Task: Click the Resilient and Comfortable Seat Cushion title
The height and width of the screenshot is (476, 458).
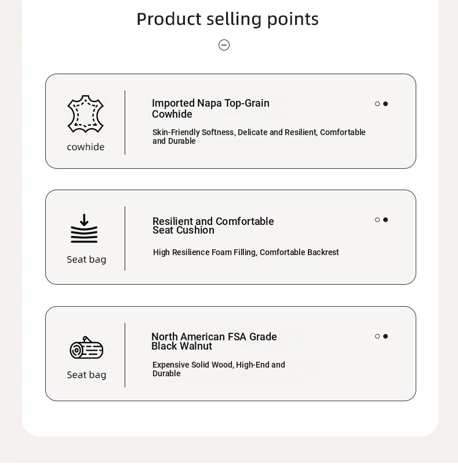Action: 213,226
